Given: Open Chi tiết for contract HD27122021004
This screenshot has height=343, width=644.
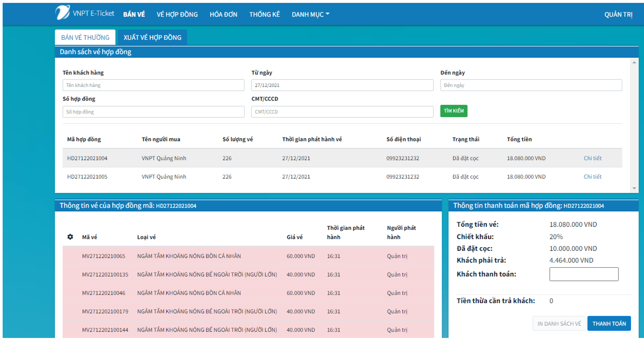Looking at the screenshot, I should point(593,158).
